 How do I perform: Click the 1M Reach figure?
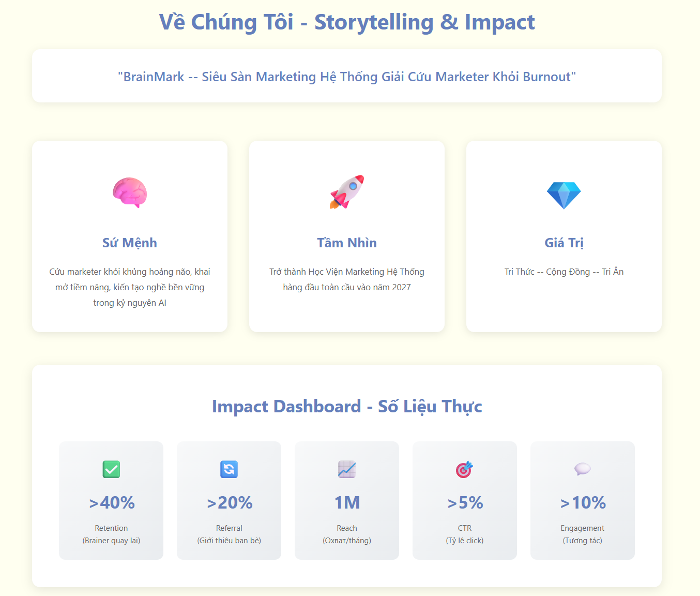347,502
